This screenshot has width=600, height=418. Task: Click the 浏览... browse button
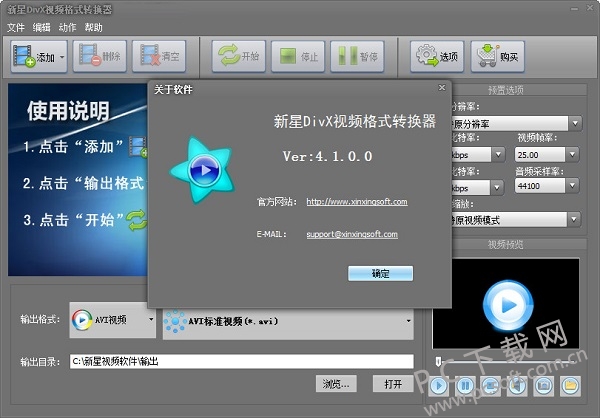pos(336,384)
